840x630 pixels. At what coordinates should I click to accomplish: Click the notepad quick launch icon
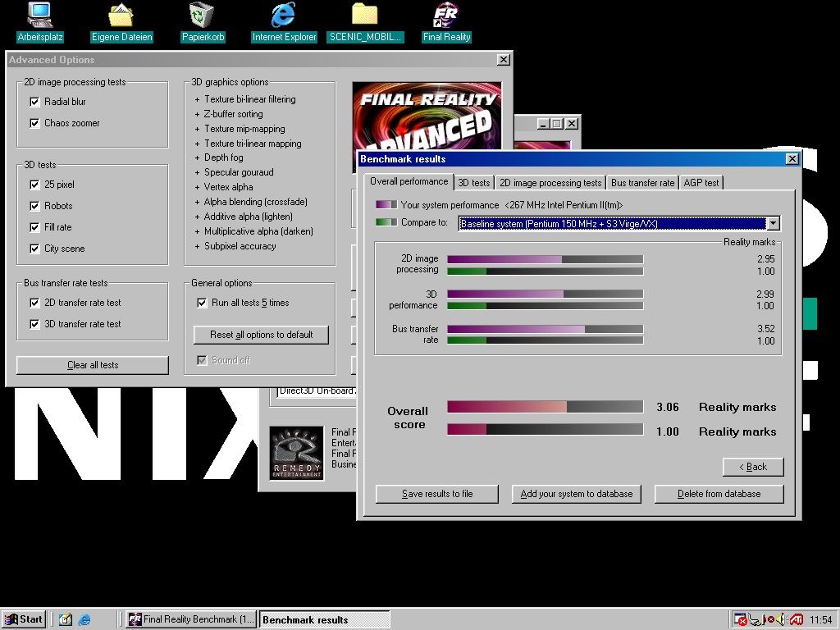[66, 619]
